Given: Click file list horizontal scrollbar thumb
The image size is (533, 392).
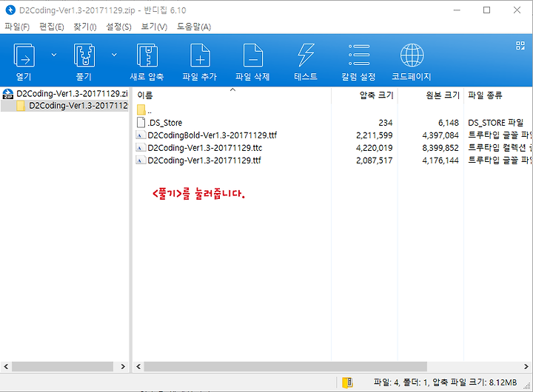Looking at the screenshot, I should (x=286, y=367).
